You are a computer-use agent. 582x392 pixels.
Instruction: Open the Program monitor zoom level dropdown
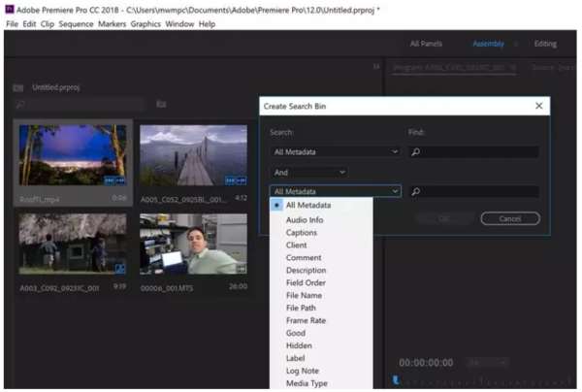coord(487,362)
